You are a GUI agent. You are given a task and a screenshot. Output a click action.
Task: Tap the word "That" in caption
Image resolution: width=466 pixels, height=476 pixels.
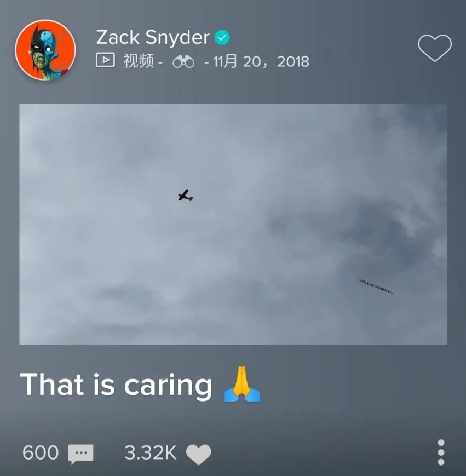pyautogui.click(x=52, y=385)
